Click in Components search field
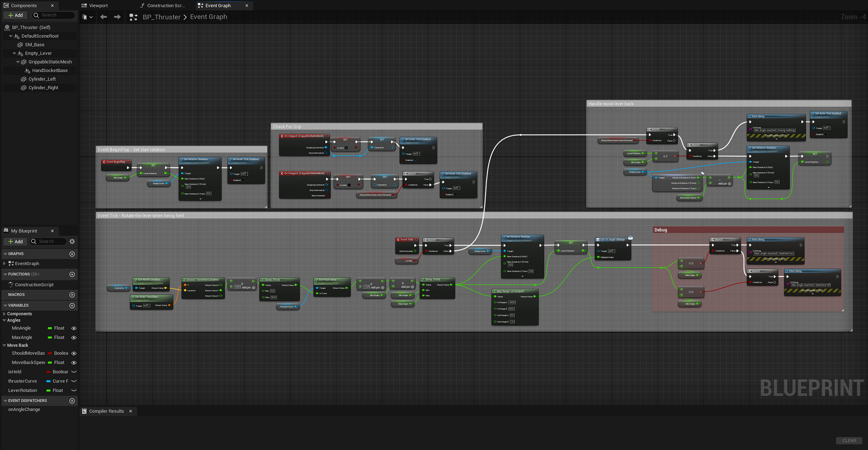Screen dimensions: 868x450 (x=53, y=15)
